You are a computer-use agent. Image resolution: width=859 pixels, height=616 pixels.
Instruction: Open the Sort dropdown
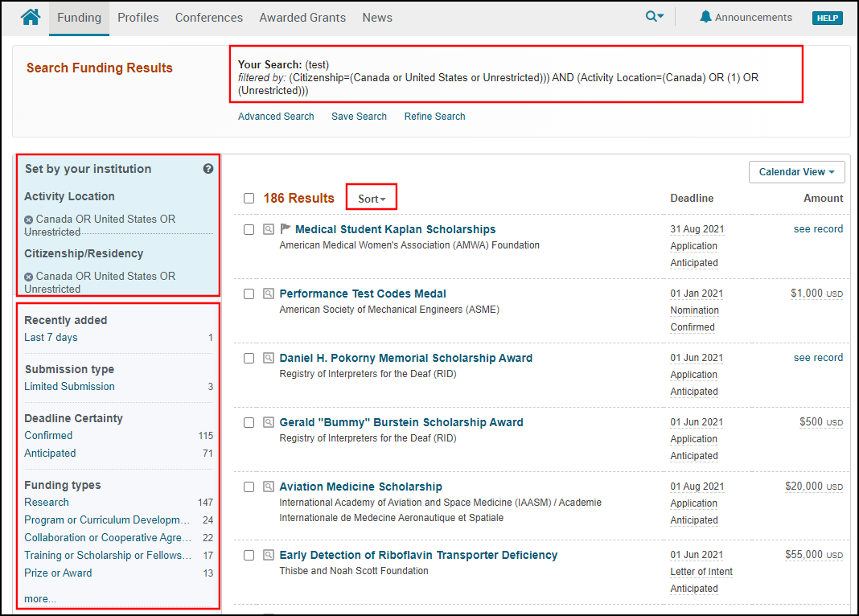click(372, 199)
